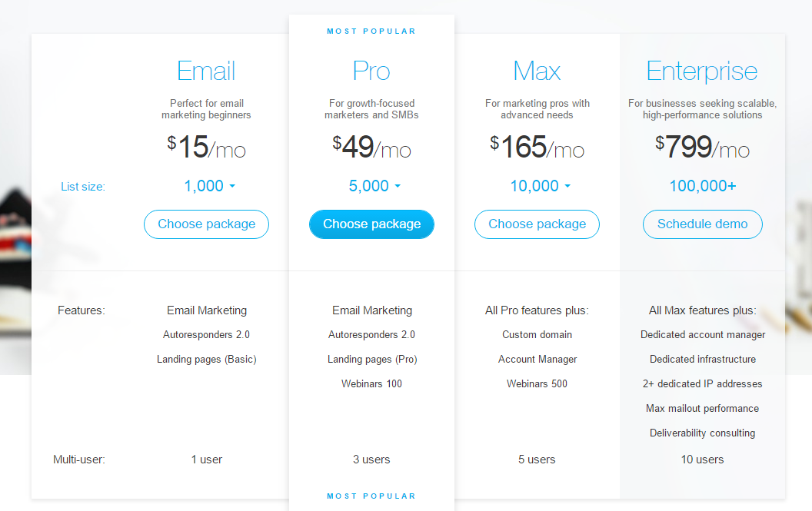Screen dimensions: 812x511
Task: Click the bottom Most Popular label
Action: click(x=371, y=496)
